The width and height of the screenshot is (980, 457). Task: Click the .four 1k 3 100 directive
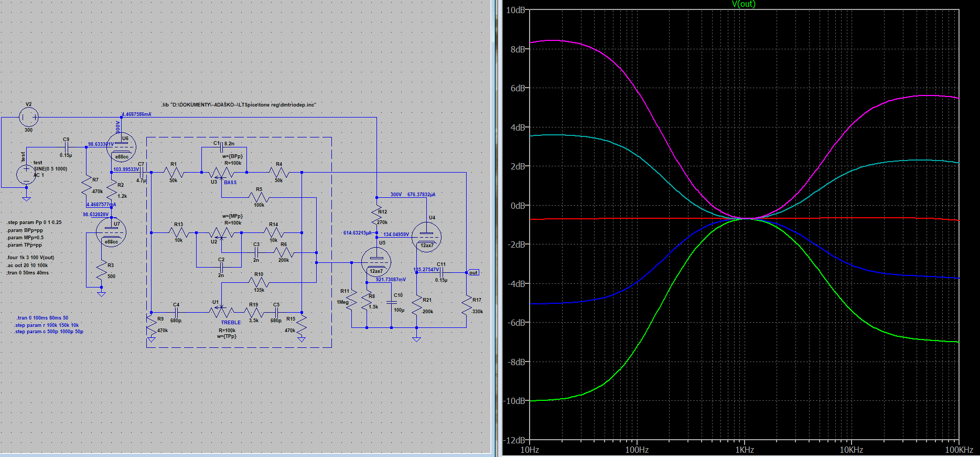click(x=30, y=258)
